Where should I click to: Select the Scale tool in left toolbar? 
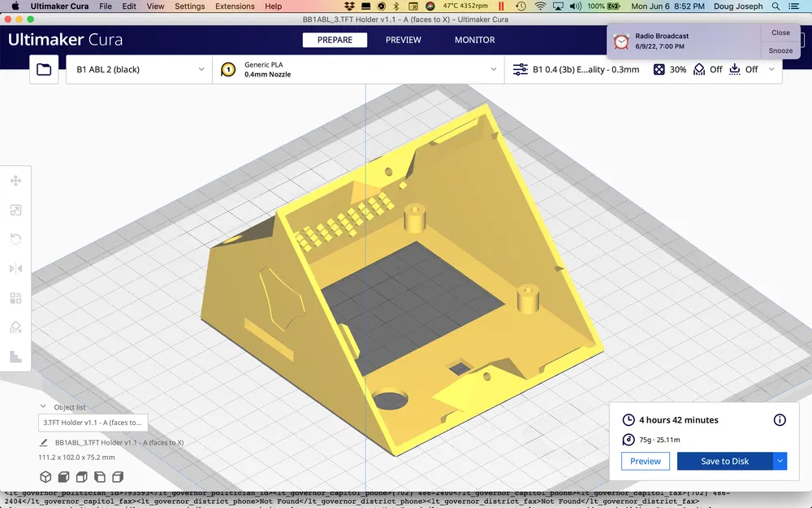[x=15, y=210]
